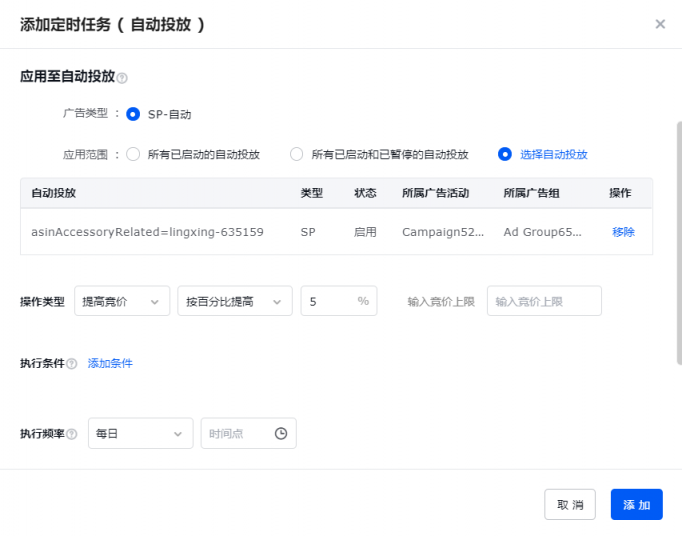682x536 pixels.
Task: Click chevron arrow of 提高竞价 dropdown
Action: (x=154, y=302)
